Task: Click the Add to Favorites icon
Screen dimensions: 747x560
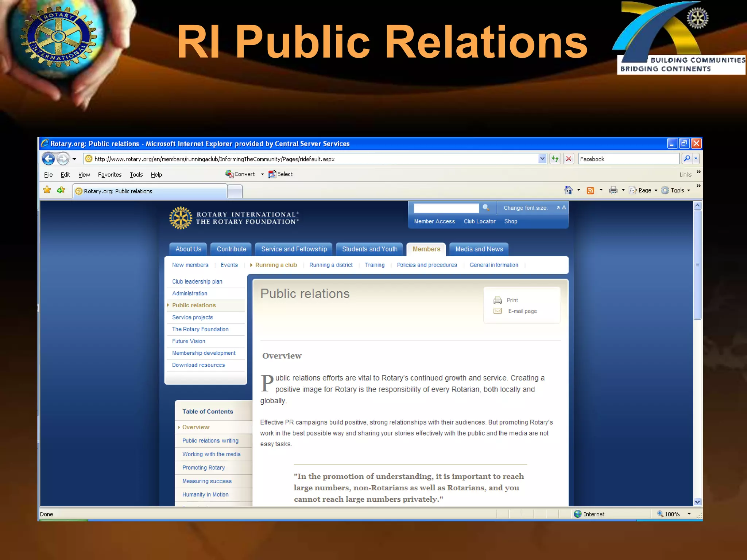Action: [x=61, y=190]
